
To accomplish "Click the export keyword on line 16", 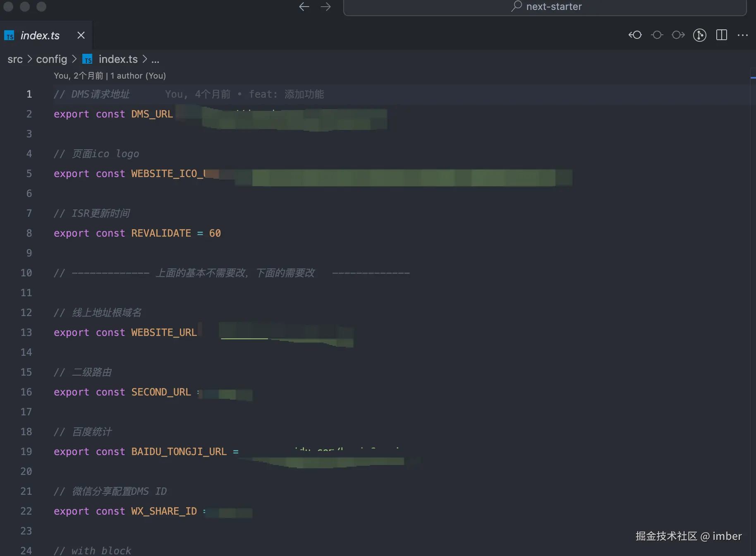I will tap(71, 392).
